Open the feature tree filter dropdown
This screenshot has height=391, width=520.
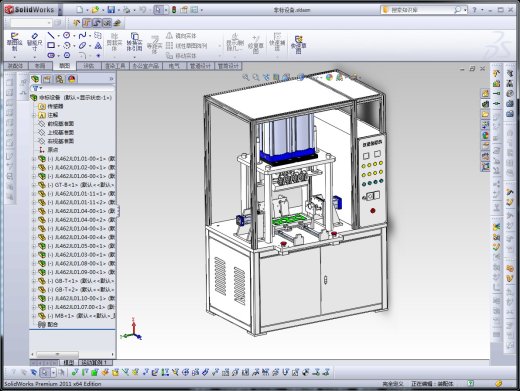37,88
